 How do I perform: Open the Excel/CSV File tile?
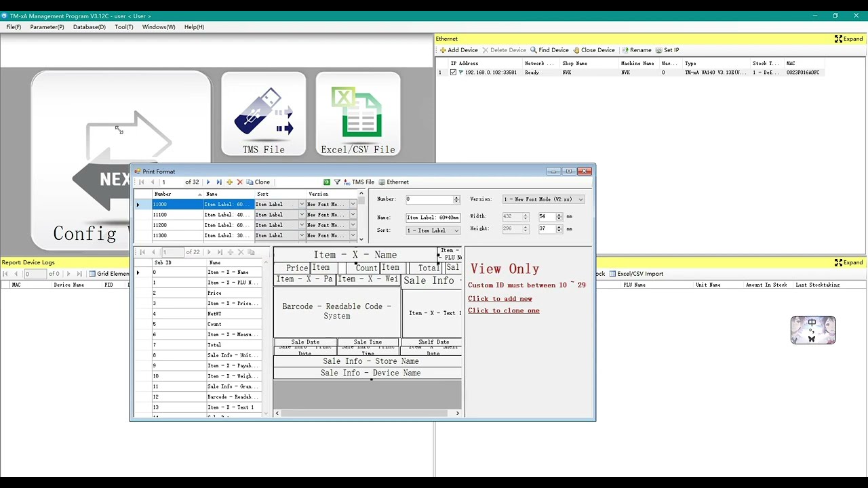tap(358, 114)
